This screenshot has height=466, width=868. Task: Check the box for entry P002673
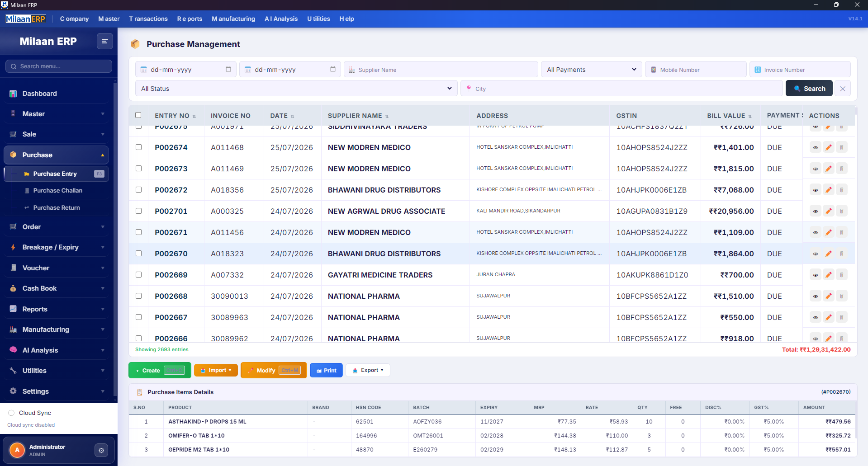click(x=138, y=169)
